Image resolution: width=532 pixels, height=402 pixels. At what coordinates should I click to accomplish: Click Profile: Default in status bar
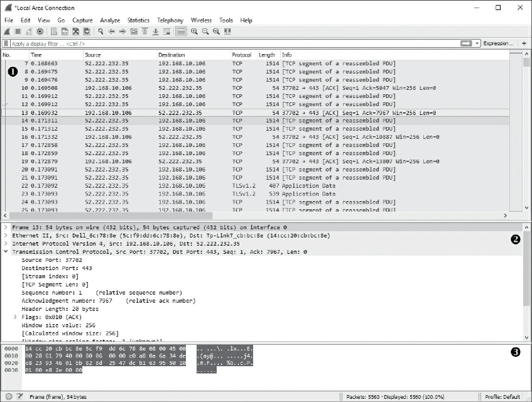(x=502, y=397)
